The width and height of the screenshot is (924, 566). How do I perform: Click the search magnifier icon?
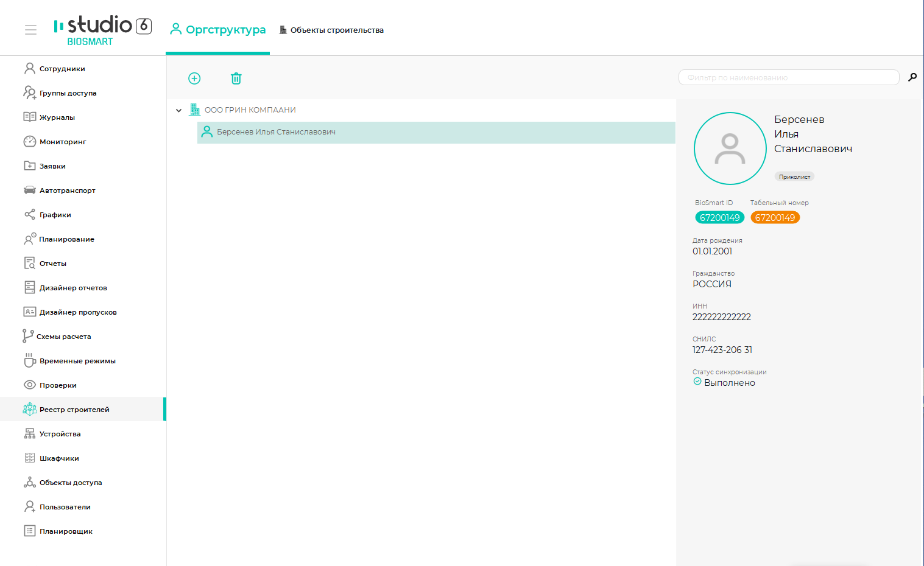coord(912,77)
